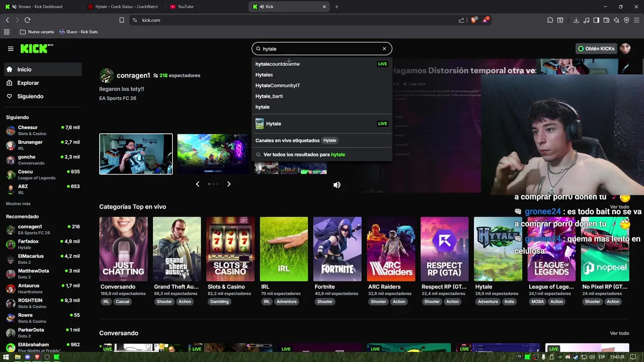Open Siguiendo in the sidebar

coord(43,96)
